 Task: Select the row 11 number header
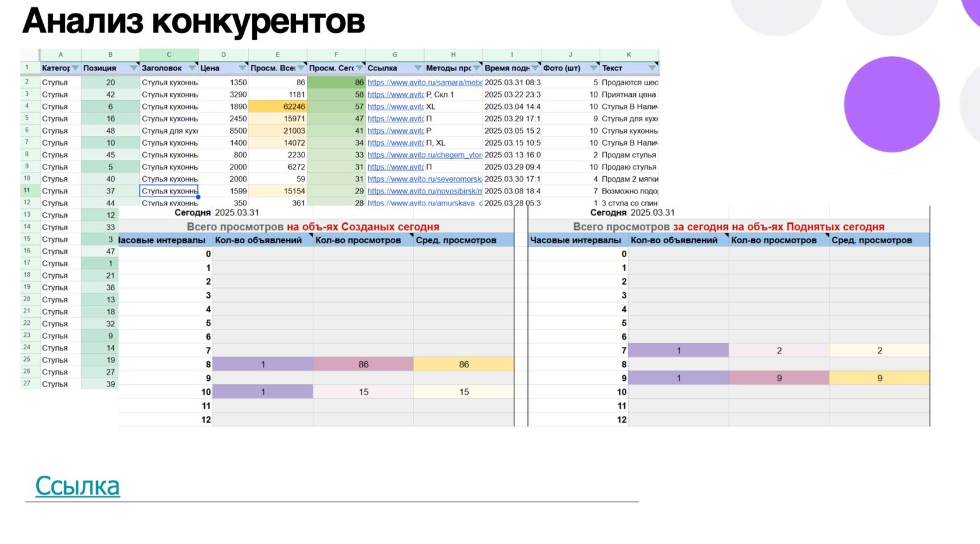point(27,191)
